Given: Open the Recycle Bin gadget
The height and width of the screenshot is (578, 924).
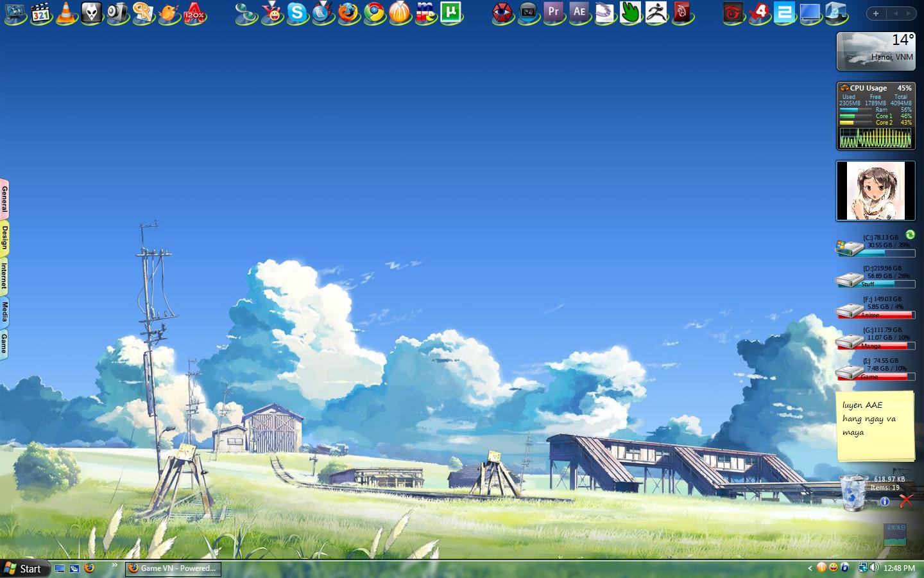Looking at the screenshot, I should pyautogui.click(x=853, y=493).
